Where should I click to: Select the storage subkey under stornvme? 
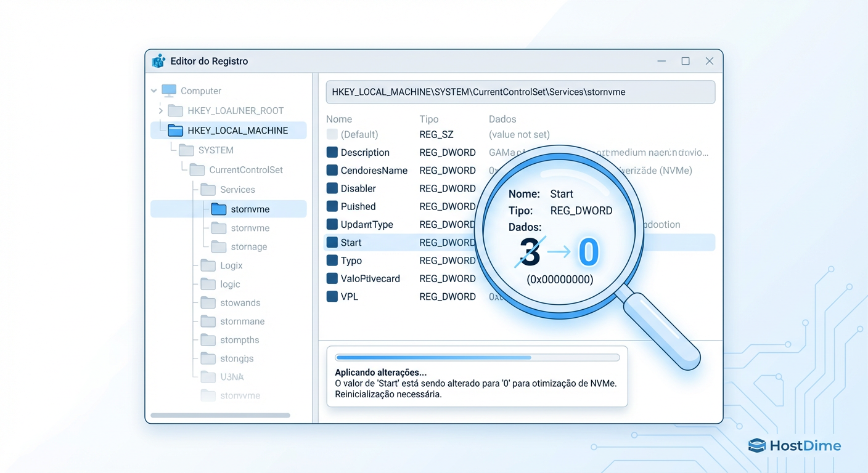coord(250,246)
